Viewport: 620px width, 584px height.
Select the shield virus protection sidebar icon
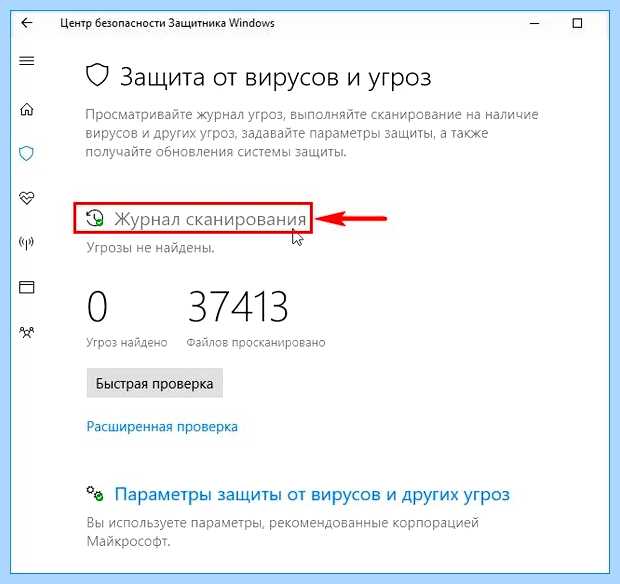coord(26,153)
